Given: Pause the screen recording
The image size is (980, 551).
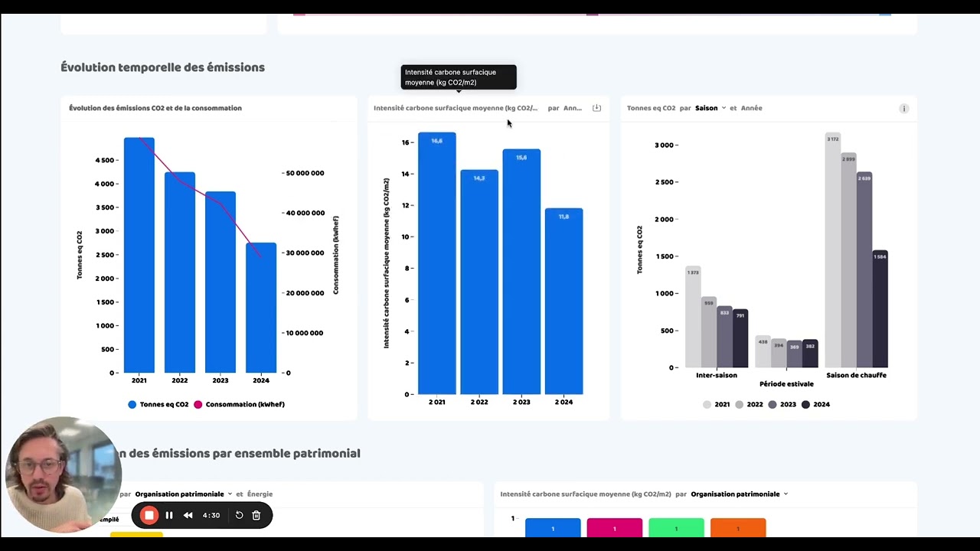Looking at the screenshot, I should coord(169,515).
